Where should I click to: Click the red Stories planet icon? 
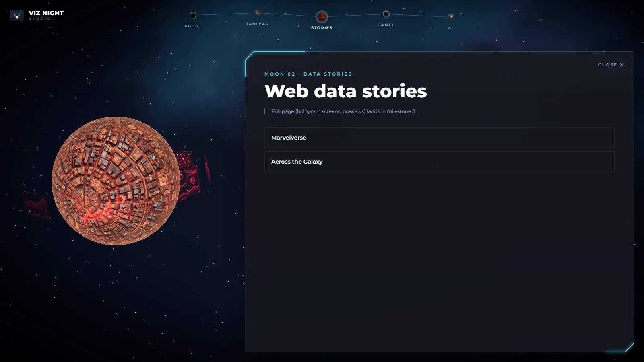click(322, 16)
